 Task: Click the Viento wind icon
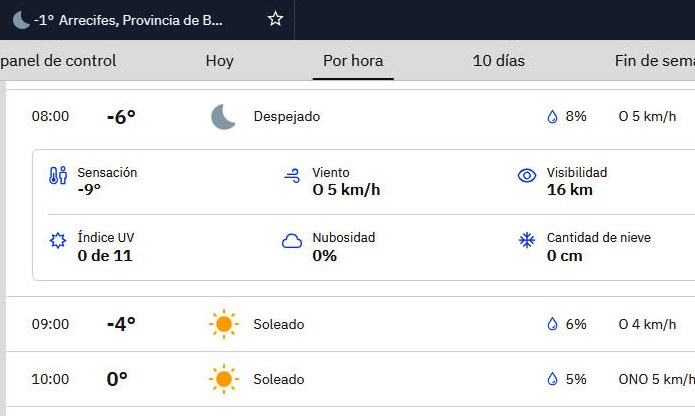point(292,176)
